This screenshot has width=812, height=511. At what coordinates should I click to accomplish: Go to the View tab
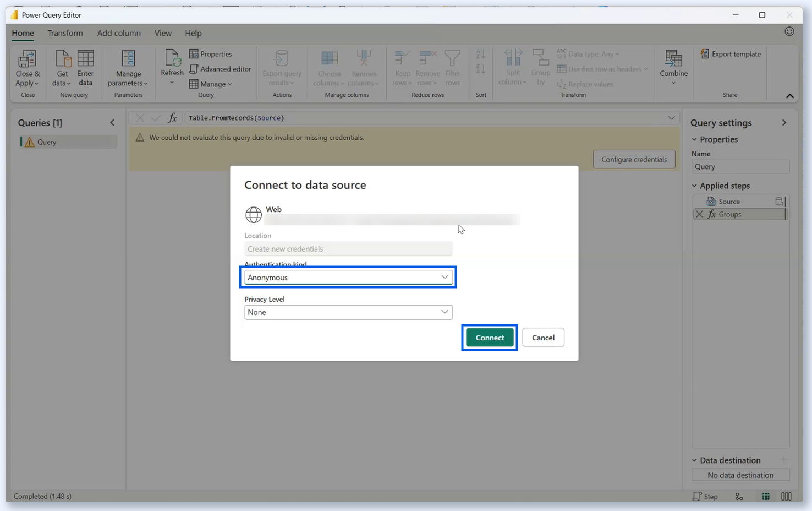tap(163, 33)
